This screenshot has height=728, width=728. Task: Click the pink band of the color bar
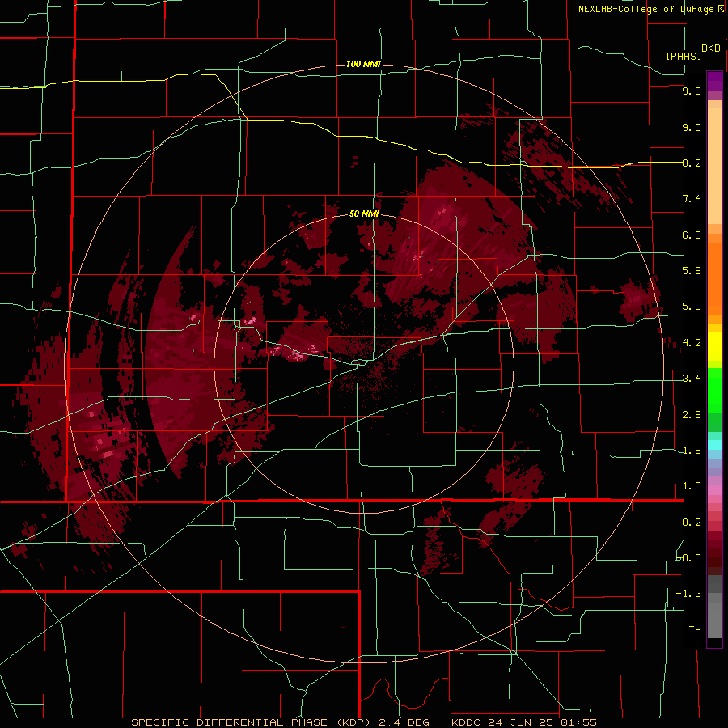tap(714, 490)
